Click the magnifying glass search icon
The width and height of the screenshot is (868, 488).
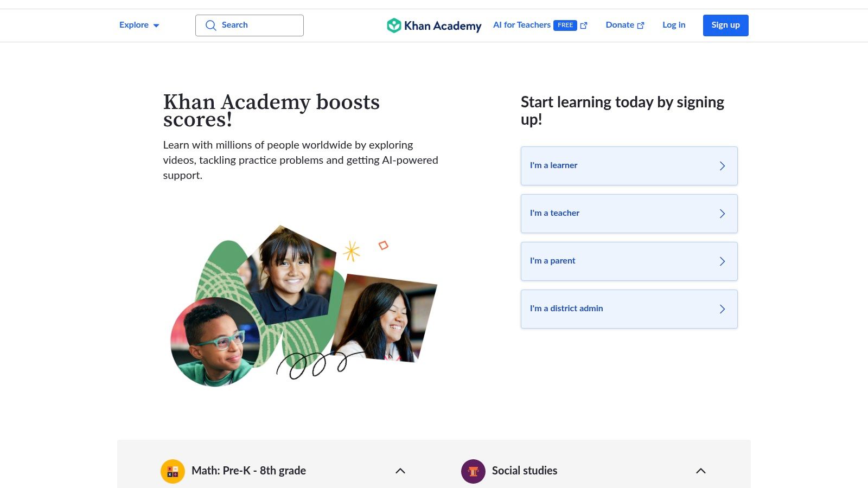[211, 25]
